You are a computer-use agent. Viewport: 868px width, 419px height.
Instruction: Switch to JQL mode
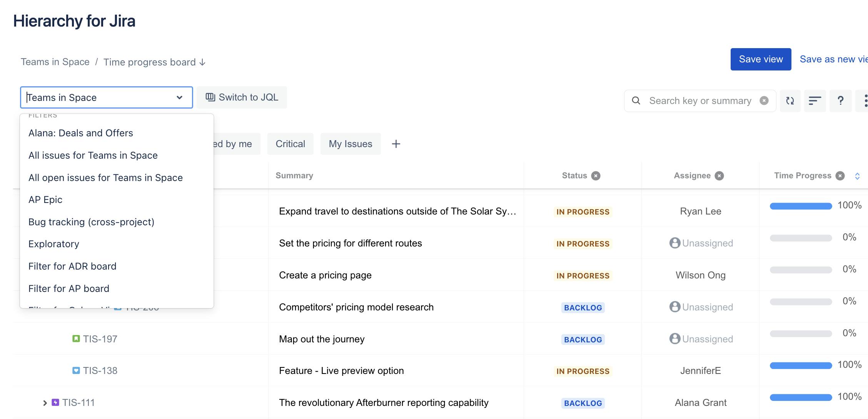tap(242, 97)
